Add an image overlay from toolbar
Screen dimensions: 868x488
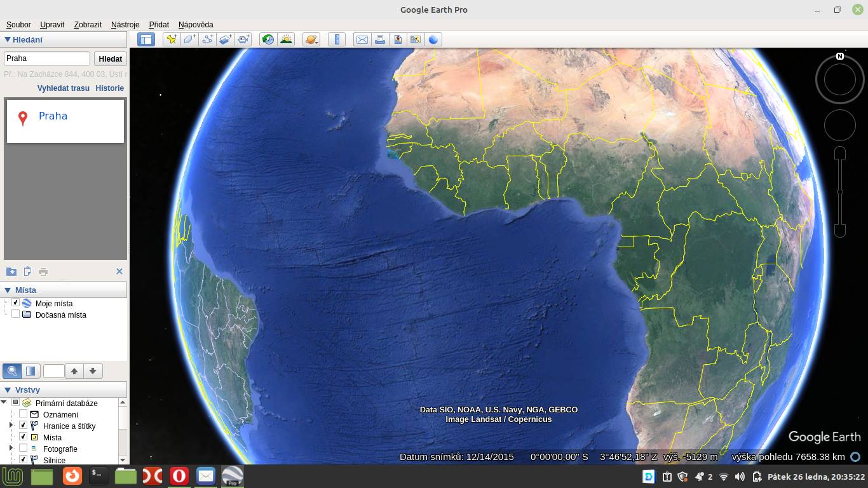tap(225, 39)
